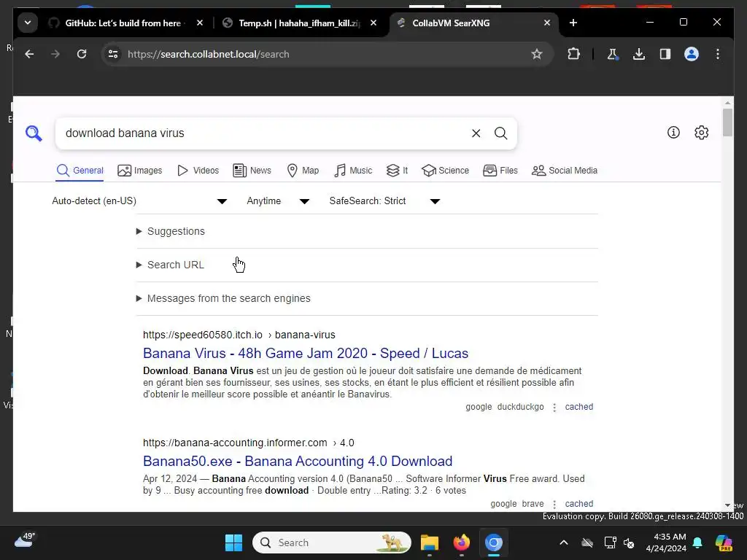This screenshot has width=747, height=560.
Task: Select the Videos search category
Action: (198, 171)
